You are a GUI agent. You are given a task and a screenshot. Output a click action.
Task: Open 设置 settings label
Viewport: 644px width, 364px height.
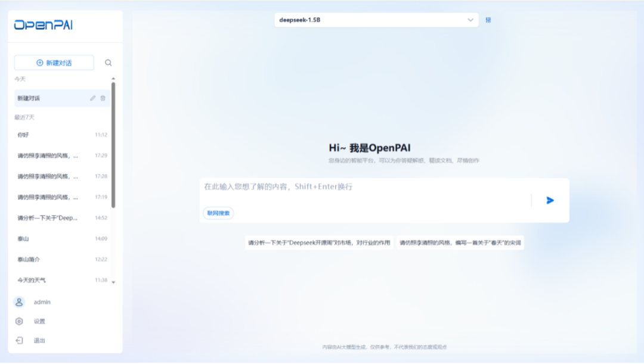click(x=39, y=322)
